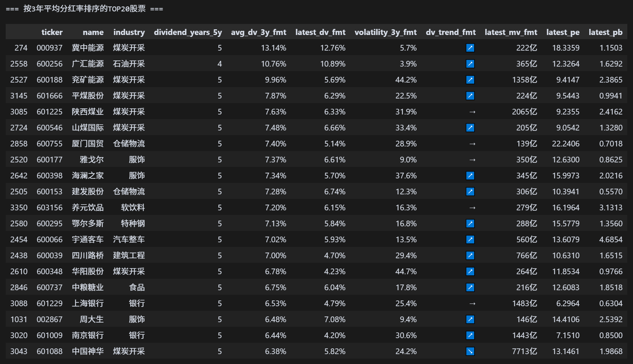Click the up-trend icon in 兖矿能源 row
Viewport: 633px width, 364px height.
tap(470, 80)
